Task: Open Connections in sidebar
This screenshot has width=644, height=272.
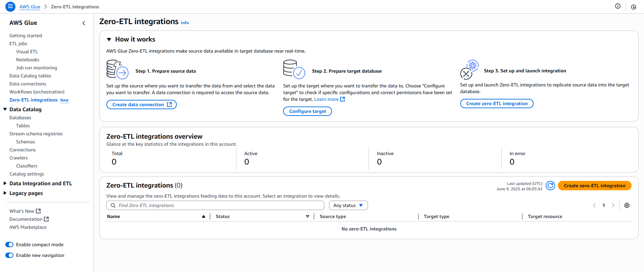Action: [22, 150]
